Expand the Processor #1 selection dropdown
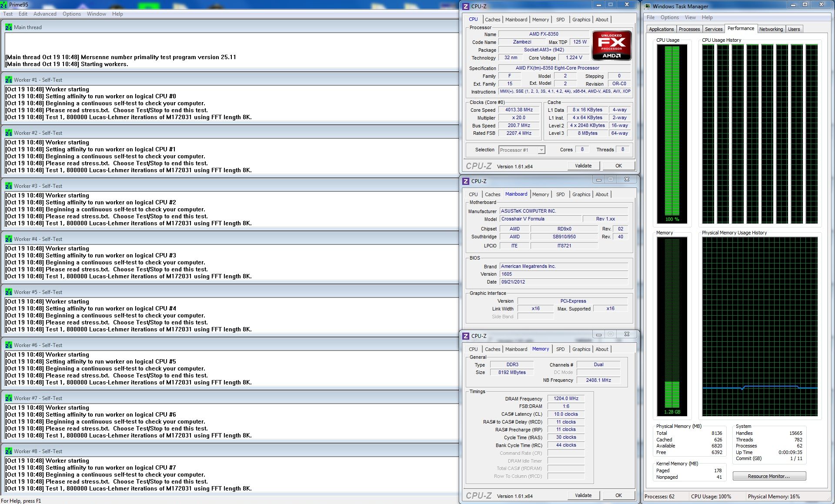 pyautogui.click(x=541, y=150)
